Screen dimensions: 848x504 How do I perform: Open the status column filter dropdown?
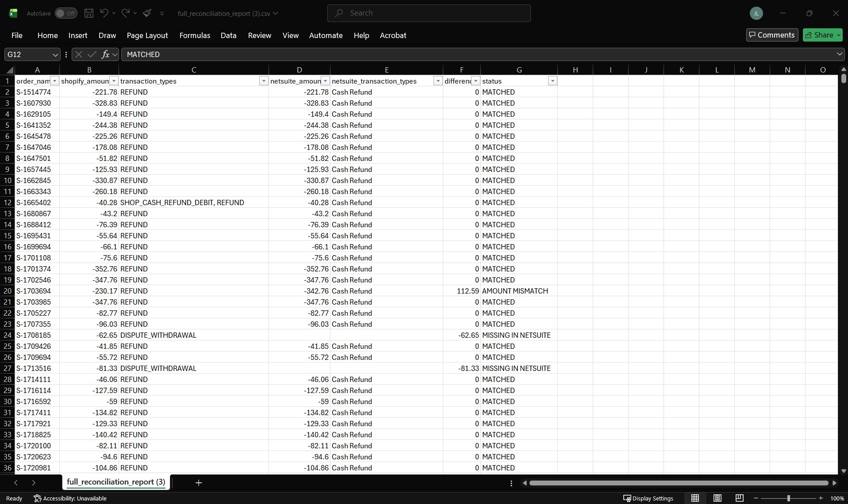pos(552,81)
